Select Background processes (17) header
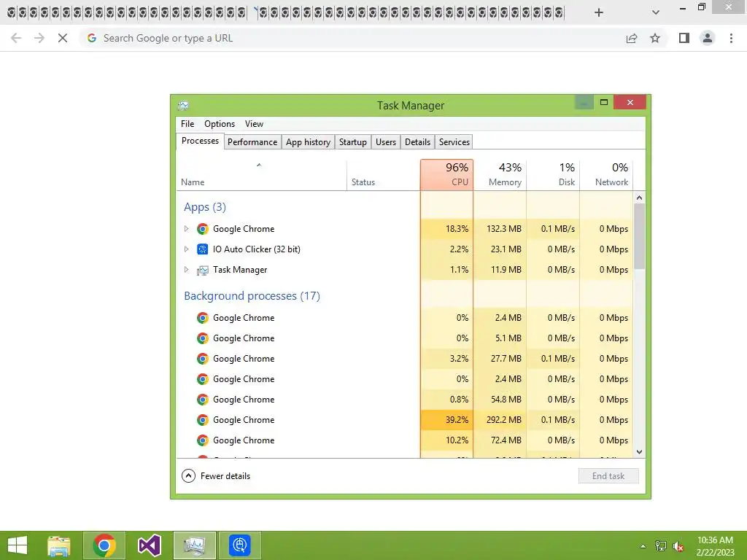747x560 pixels. (x=252, y=296)
